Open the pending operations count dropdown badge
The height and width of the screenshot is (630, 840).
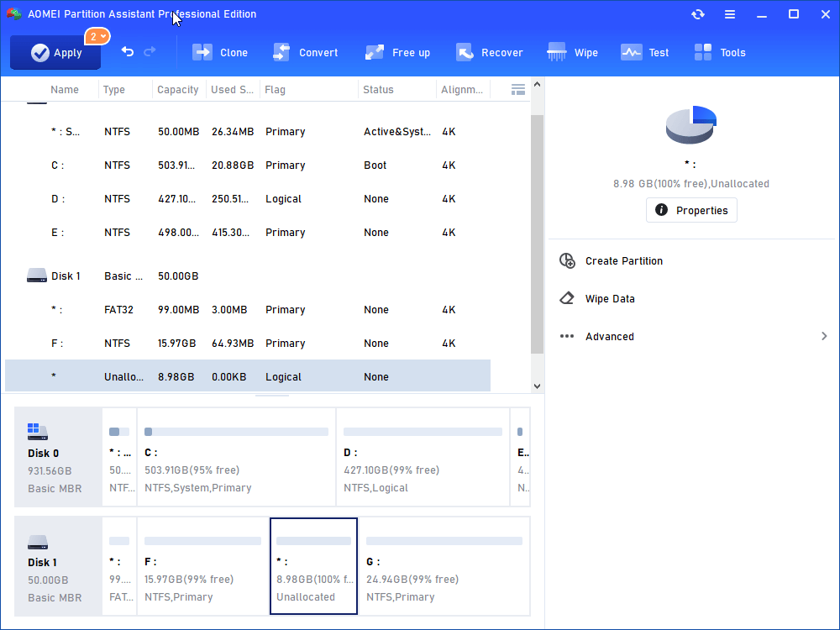coord(97,36)
